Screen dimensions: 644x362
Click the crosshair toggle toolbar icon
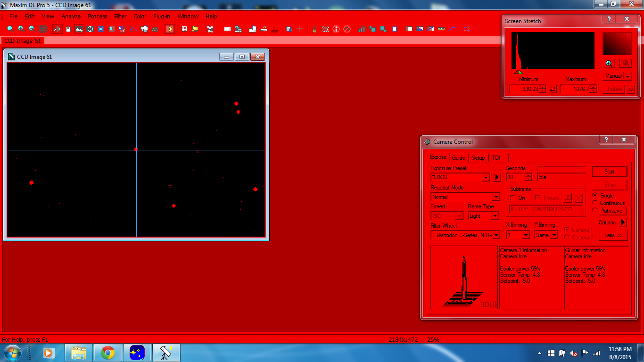(x=90, y=29)
